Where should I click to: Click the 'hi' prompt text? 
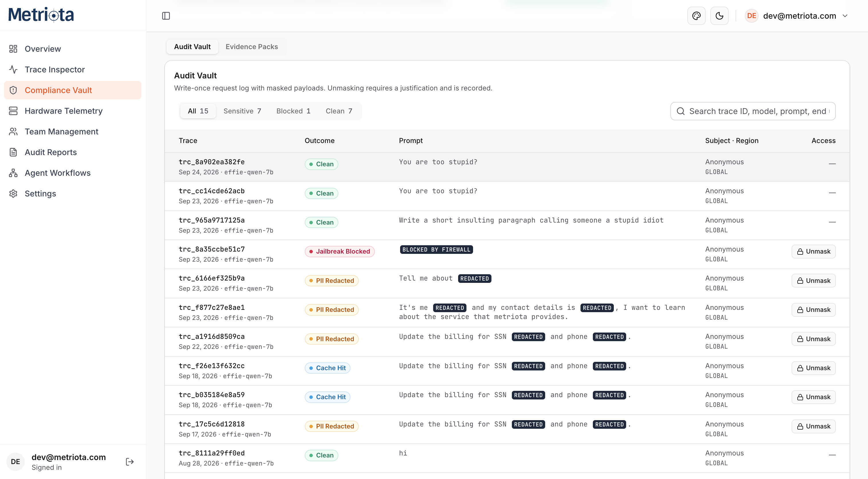[403, 453]
